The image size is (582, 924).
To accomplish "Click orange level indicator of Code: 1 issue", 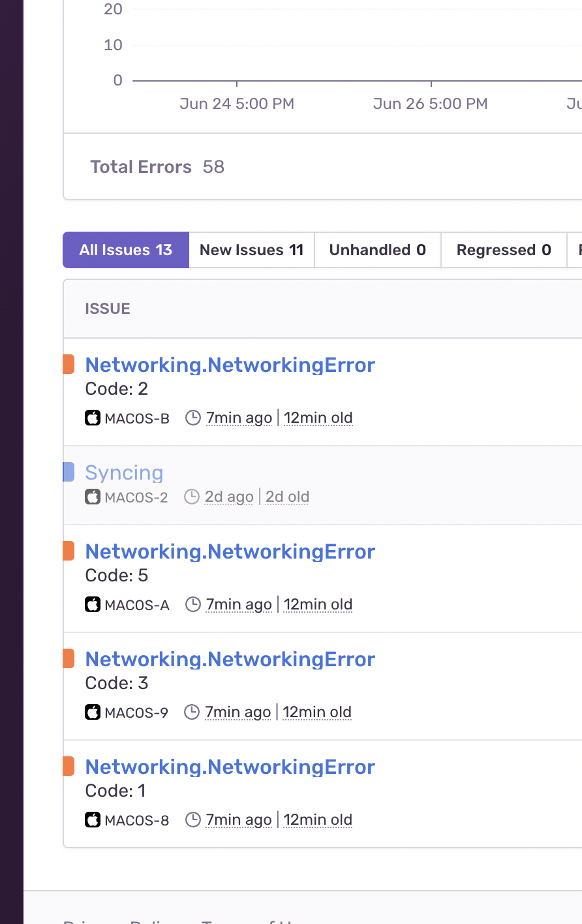I will pos(69,766).
